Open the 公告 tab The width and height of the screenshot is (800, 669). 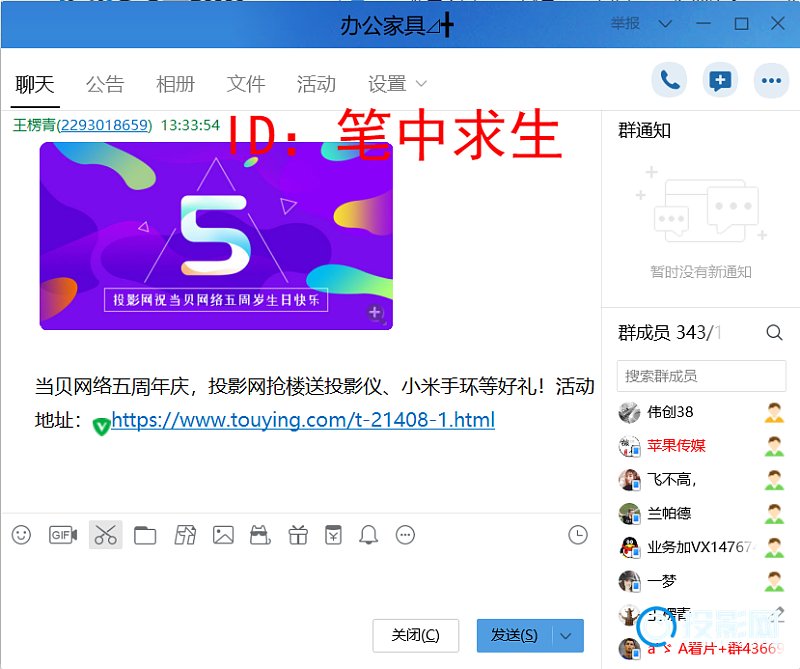105,84
